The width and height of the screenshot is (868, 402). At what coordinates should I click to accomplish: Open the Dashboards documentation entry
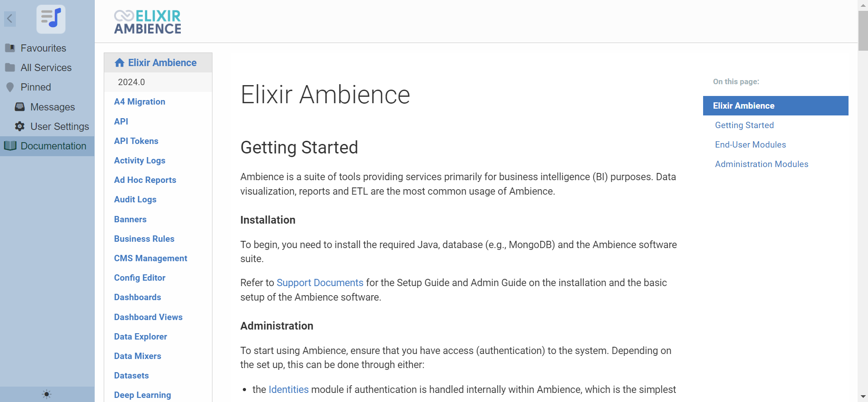point(137,297)
